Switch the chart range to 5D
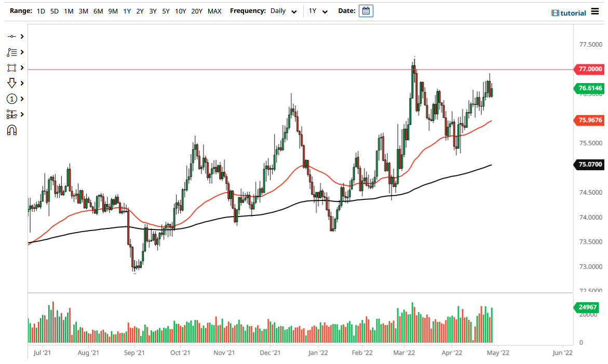Screen dimensions: 608x364 pos(54,10)
